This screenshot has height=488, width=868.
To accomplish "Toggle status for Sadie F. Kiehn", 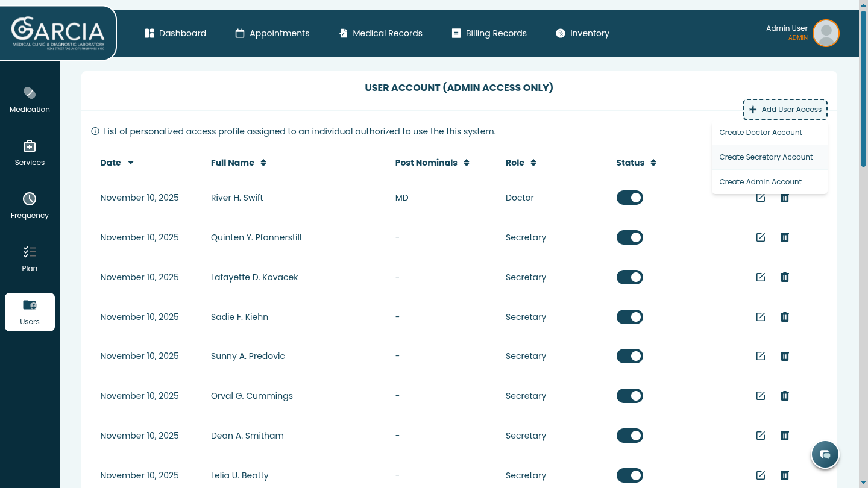I will [x=629, y=317].
